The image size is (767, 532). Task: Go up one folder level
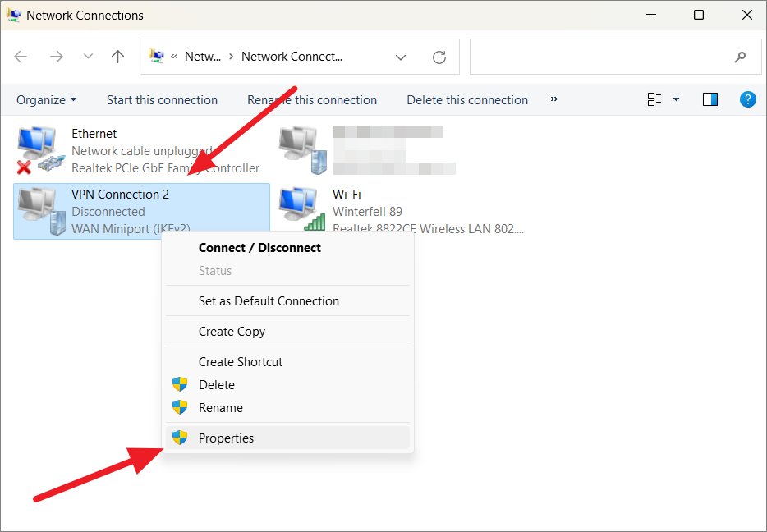118,57
